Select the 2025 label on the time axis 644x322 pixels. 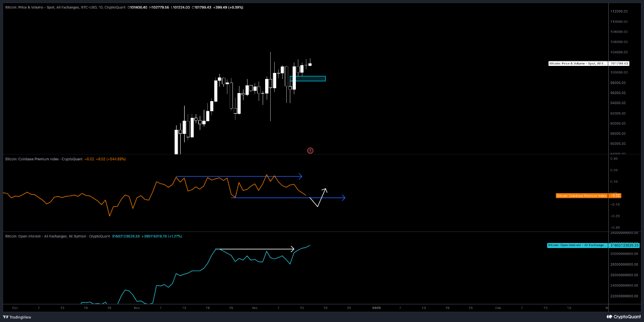click(x=376, y=307)
